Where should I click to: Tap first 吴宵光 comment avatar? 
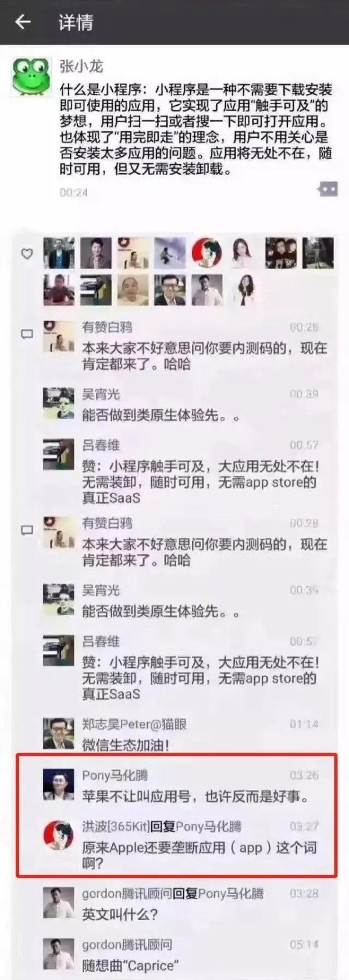[x=59, y=403]
